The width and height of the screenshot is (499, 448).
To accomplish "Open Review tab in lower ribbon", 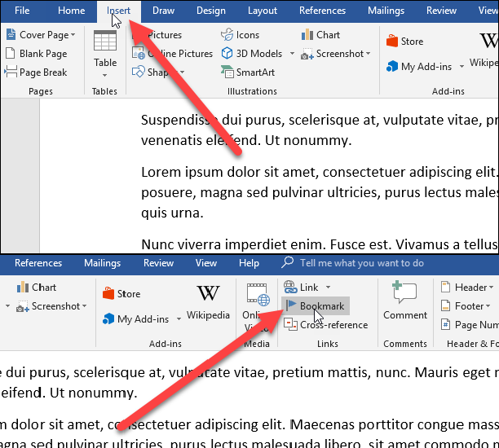I will coord(158,263).
